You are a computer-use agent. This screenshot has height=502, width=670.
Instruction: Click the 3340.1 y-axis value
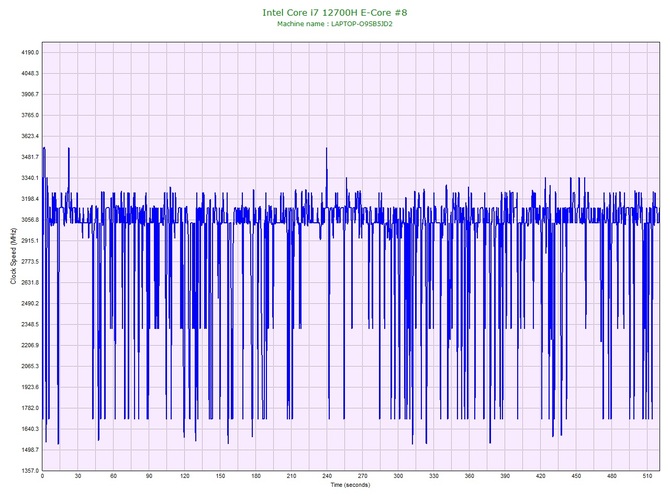[30, 178]
